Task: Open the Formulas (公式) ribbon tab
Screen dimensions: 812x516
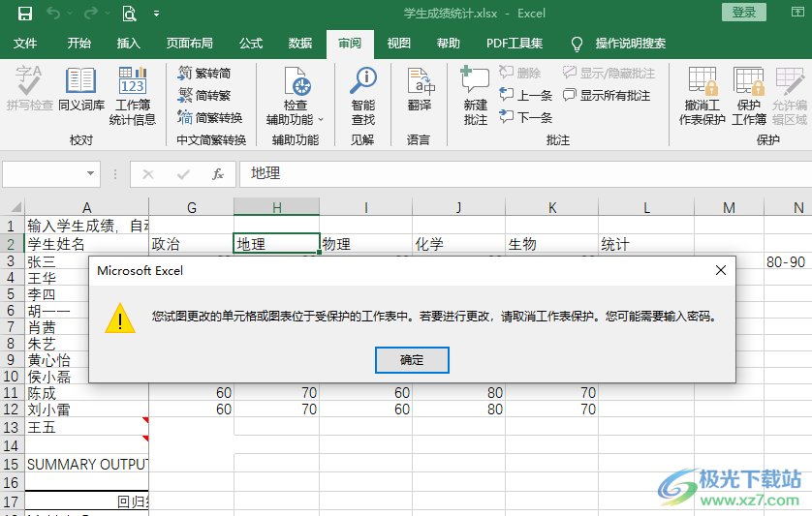Action: click(251, 44)
